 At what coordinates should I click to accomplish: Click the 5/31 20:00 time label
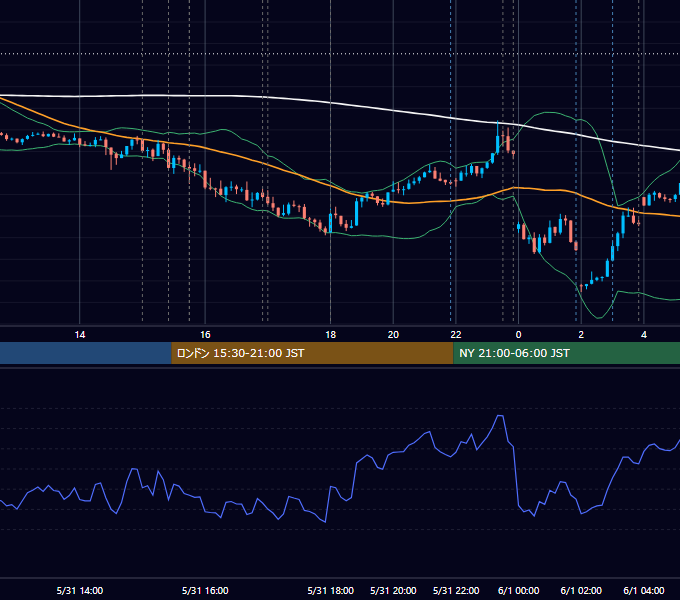click(393, 590)
